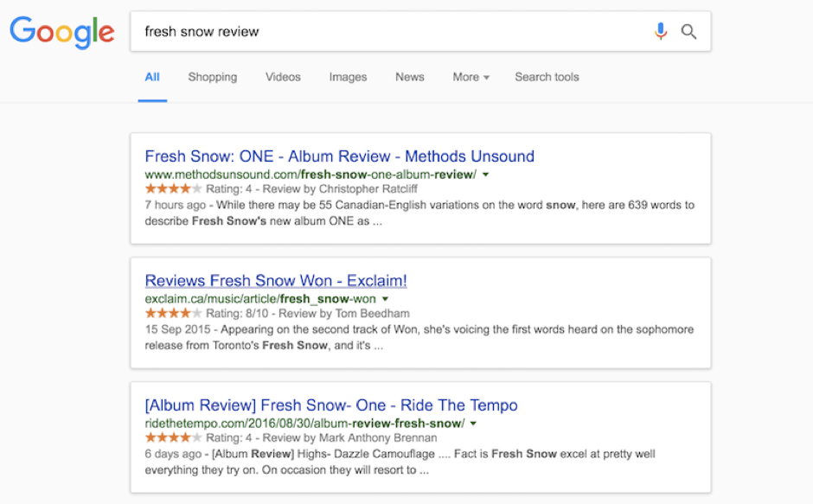This screenshot has width=813, height=504.
Task: Switch to the News tab
Action: click(x=410, y=77)
